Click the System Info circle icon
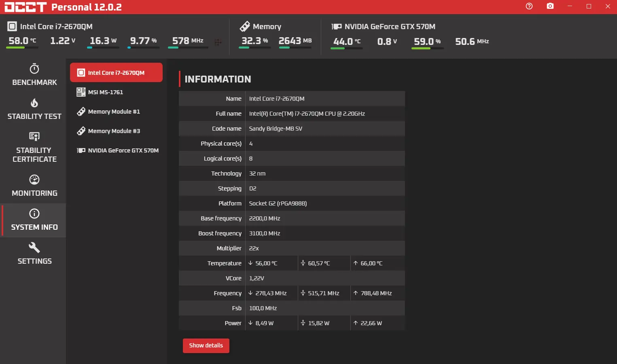The height and width of the screenshot is (364, 617). point(34,213)
